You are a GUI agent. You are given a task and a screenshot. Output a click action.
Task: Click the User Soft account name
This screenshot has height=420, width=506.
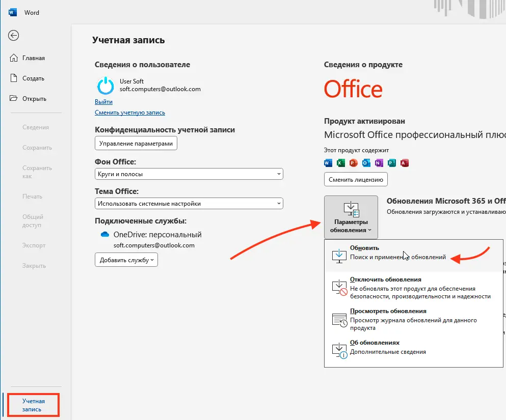click(x=131, y=81)
